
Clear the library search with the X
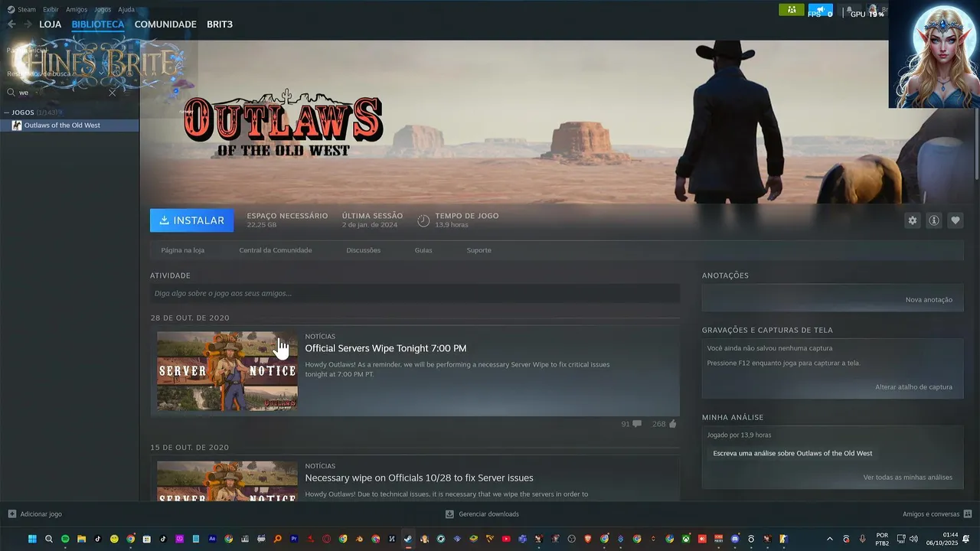click(x=113, y=93)
